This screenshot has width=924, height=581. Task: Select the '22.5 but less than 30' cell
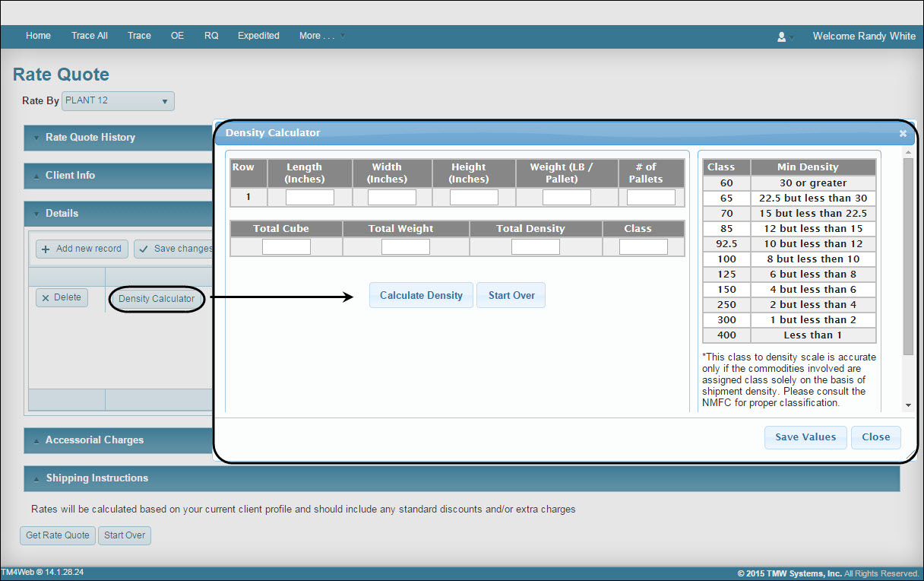click(813, 198)
